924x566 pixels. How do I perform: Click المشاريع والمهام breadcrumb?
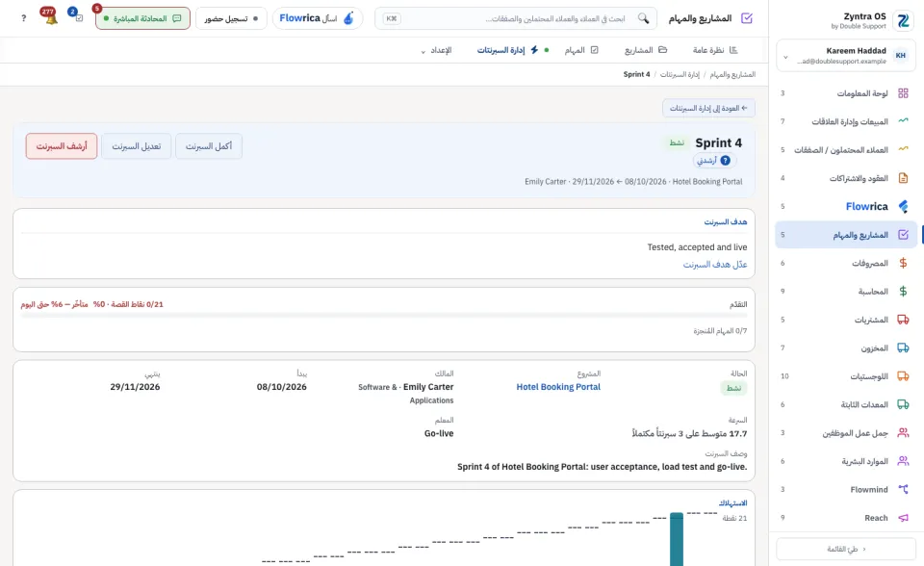[732, 74]
